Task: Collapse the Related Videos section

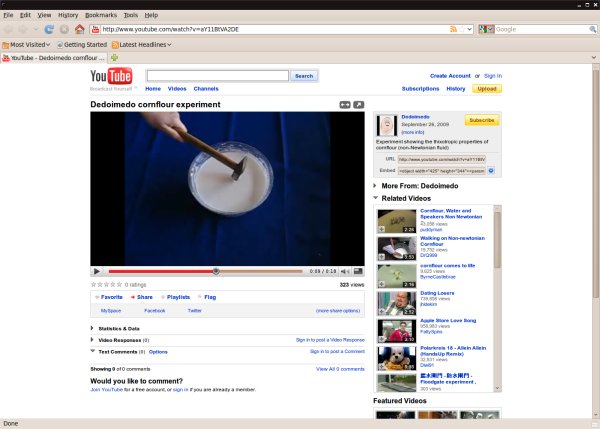Action: [x=375, y=198]
